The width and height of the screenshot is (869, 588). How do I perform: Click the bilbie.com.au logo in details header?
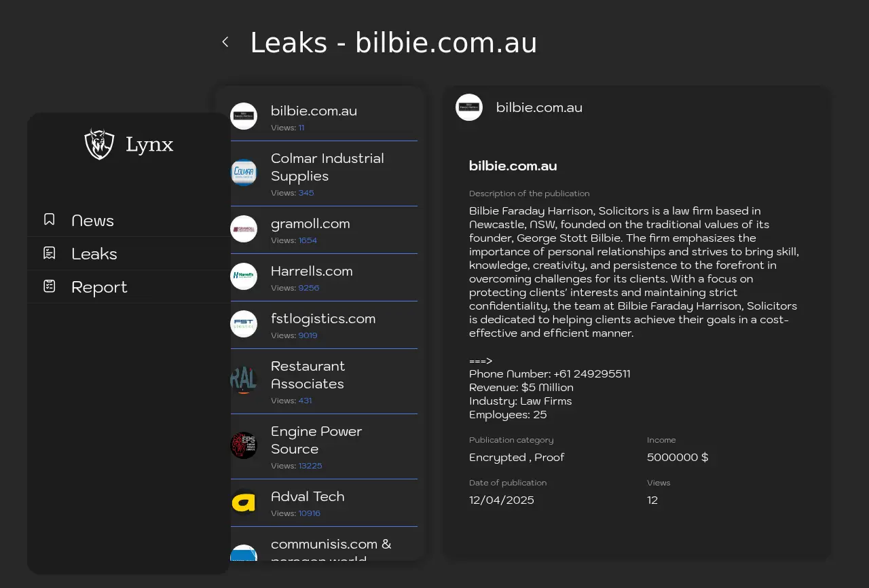coord(469,107)
